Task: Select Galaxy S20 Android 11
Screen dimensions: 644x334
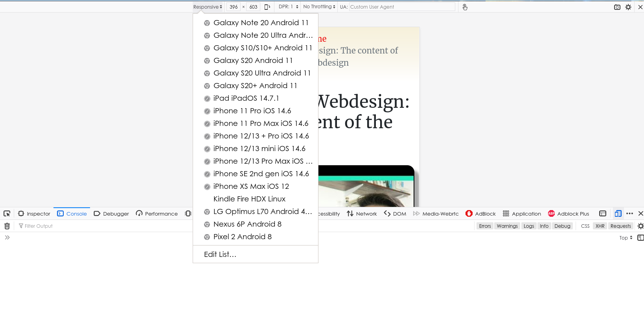Action: point(256,61)
